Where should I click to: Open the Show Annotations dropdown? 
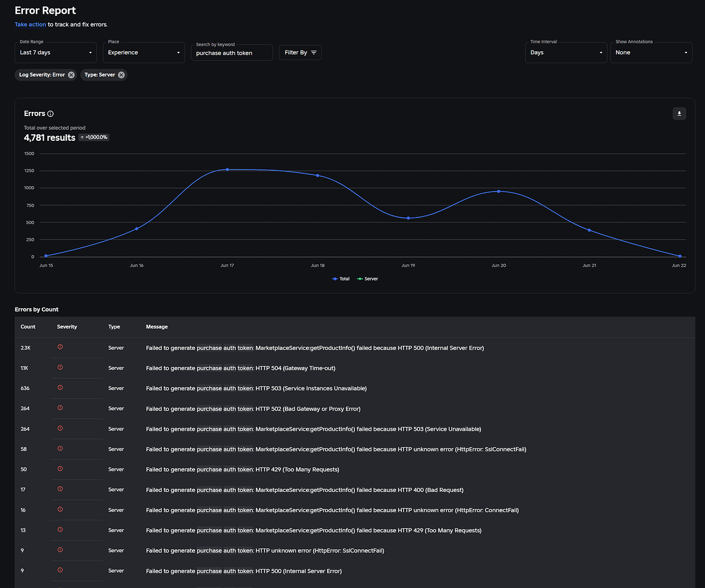[651, 52]
